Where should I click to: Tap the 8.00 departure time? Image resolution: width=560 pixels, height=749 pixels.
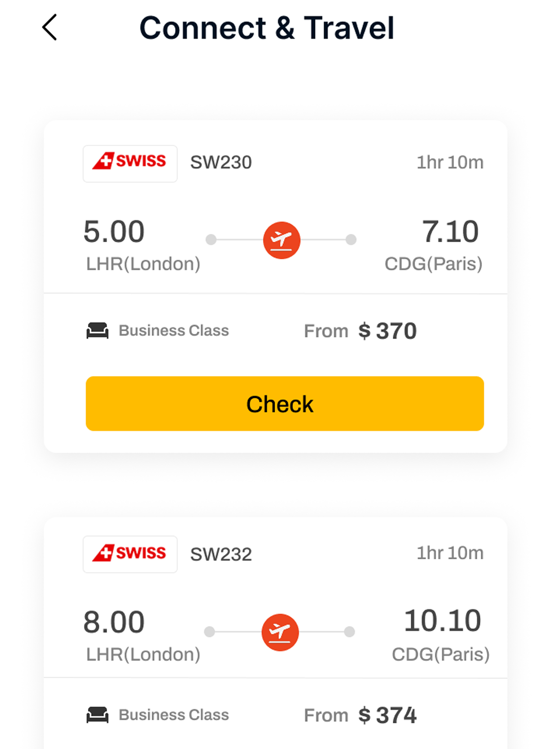[x=114, y=622]
